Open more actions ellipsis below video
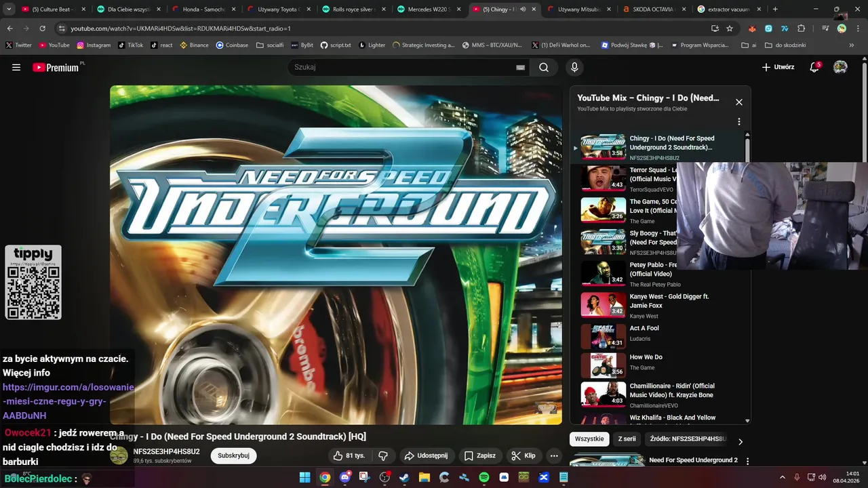868x488 pixels. (x=554, y=455)
